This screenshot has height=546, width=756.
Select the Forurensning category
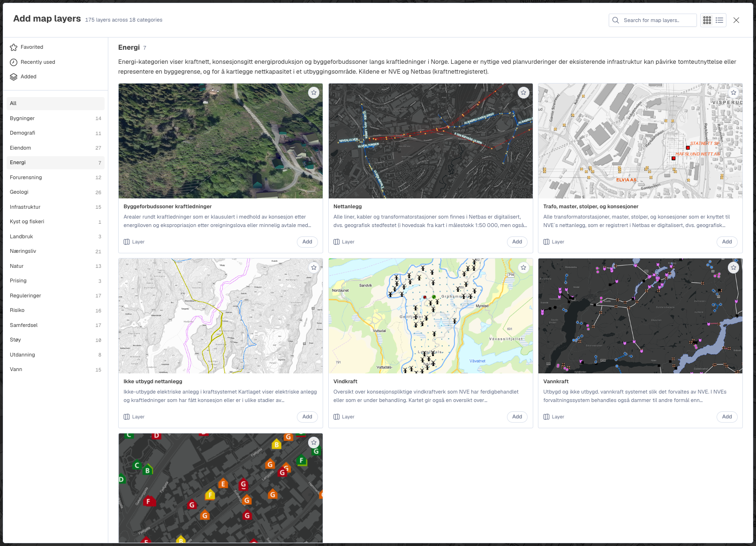click(55, 177)
